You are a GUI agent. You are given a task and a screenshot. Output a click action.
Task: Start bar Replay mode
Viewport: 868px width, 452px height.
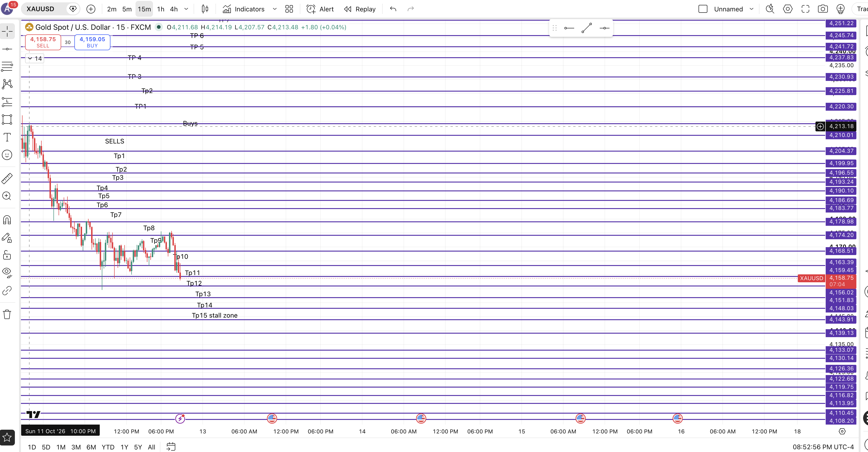pos(360,9)
